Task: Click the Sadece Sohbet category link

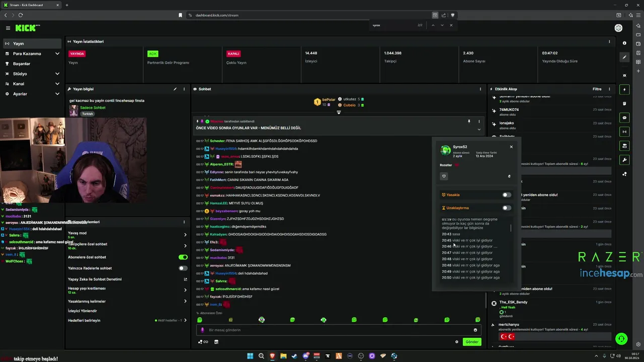Action: coord(93,108)
